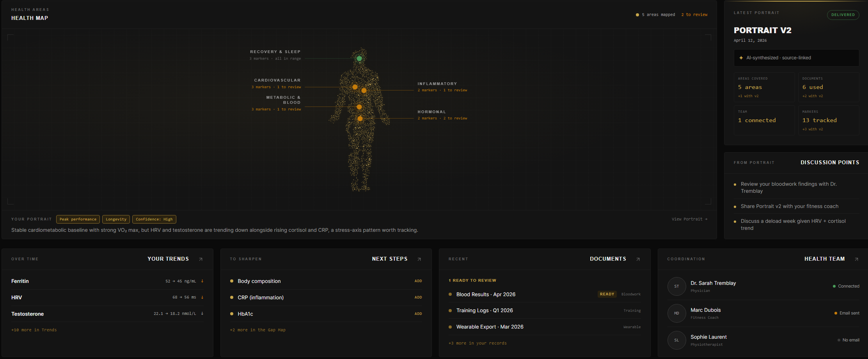
Task: Click the Hormonal area label
Action: coord(432,112)
